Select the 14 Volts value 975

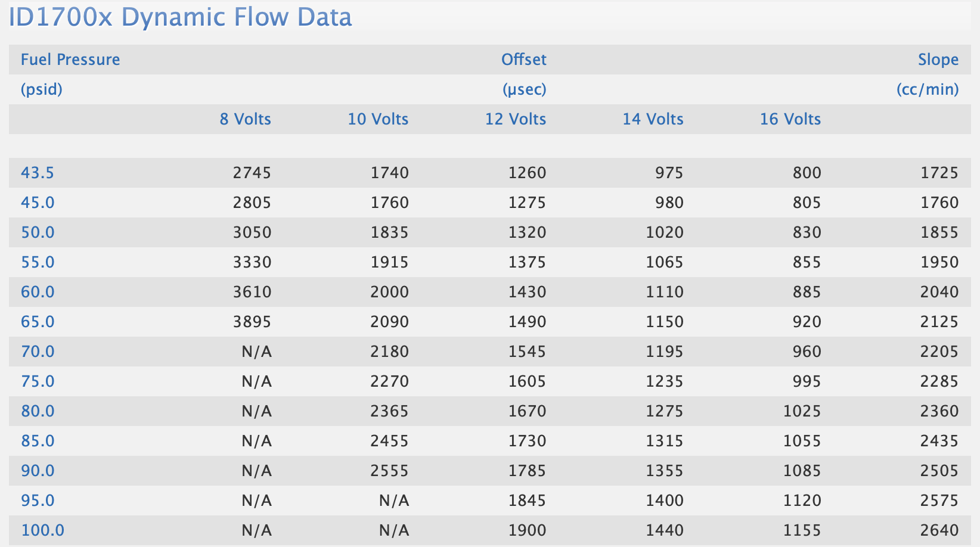tap(669, 173)
